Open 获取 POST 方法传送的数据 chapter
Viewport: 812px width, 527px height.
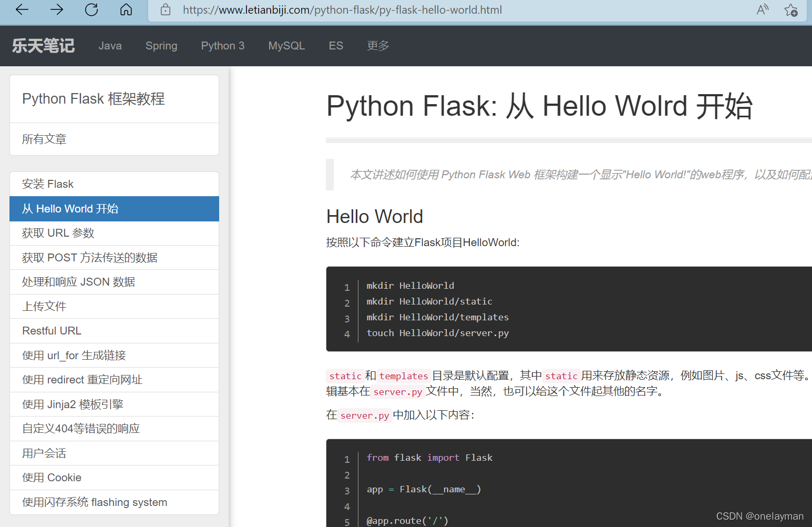pos(114,258)
